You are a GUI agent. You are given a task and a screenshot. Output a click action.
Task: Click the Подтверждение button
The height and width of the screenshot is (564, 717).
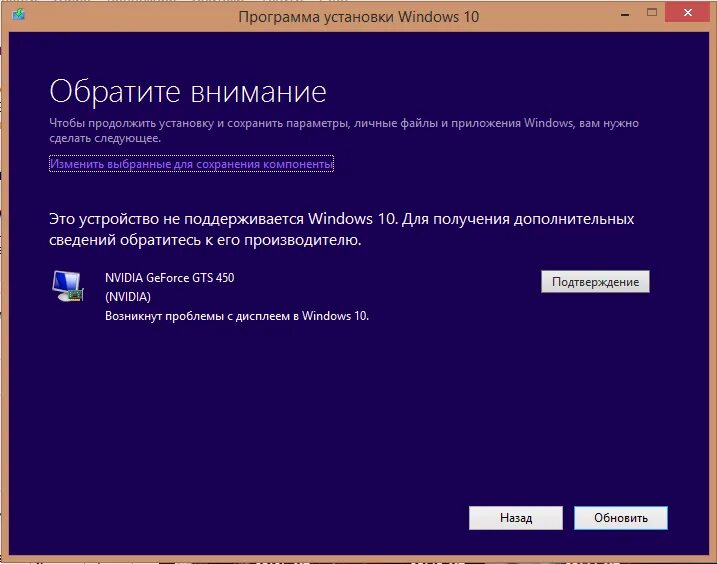[595, 282]
